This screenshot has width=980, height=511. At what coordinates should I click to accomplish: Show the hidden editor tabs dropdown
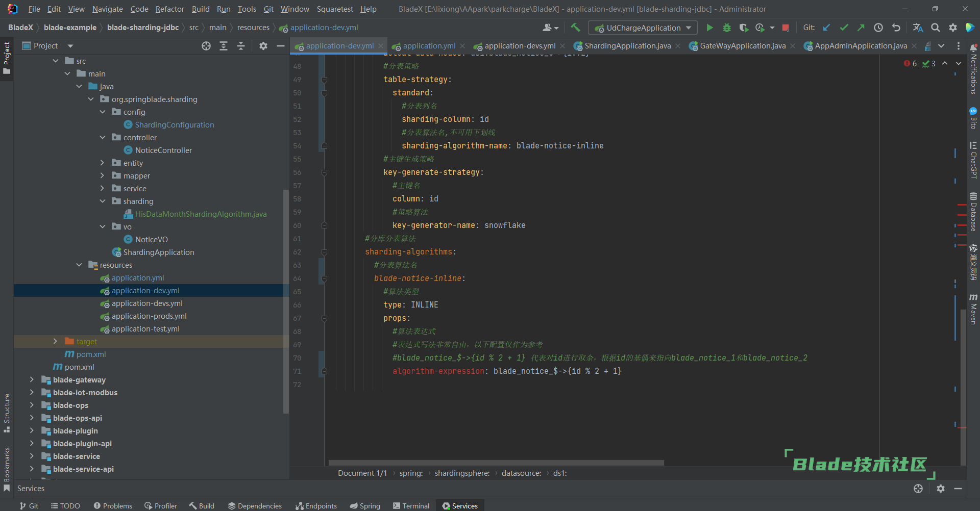941,46
